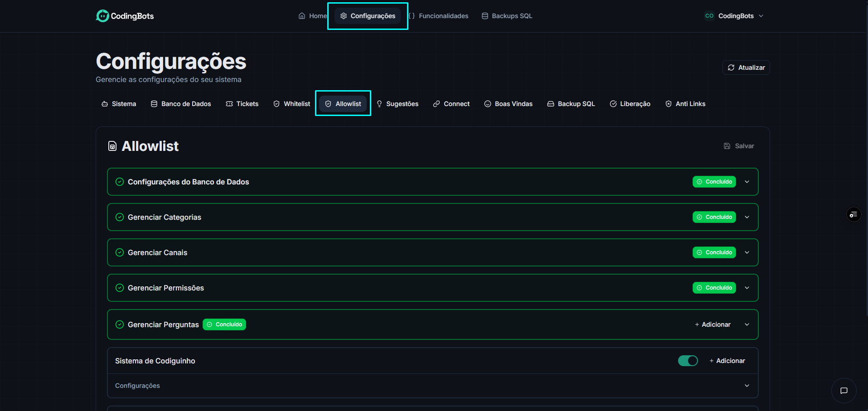Expand Gerenciar Canais section chevron
This screenshot has width=868, height=411.
tap(747, 252)
